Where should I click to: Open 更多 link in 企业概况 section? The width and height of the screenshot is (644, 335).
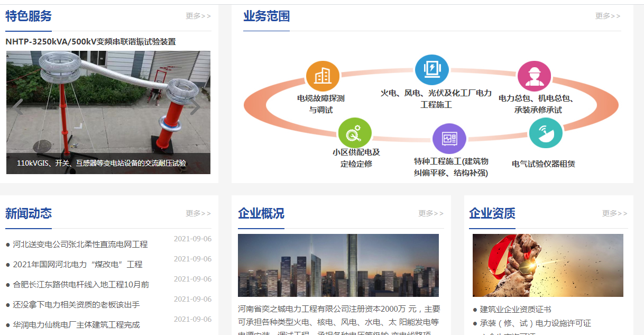[430, 213]
